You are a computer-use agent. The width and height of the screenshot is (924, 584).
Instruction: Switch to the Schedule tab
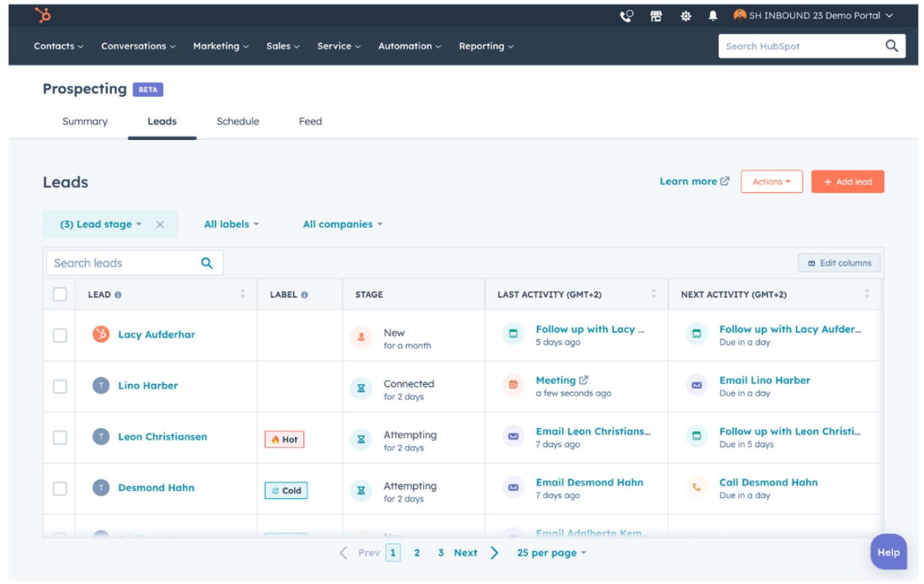click(238, 121)
